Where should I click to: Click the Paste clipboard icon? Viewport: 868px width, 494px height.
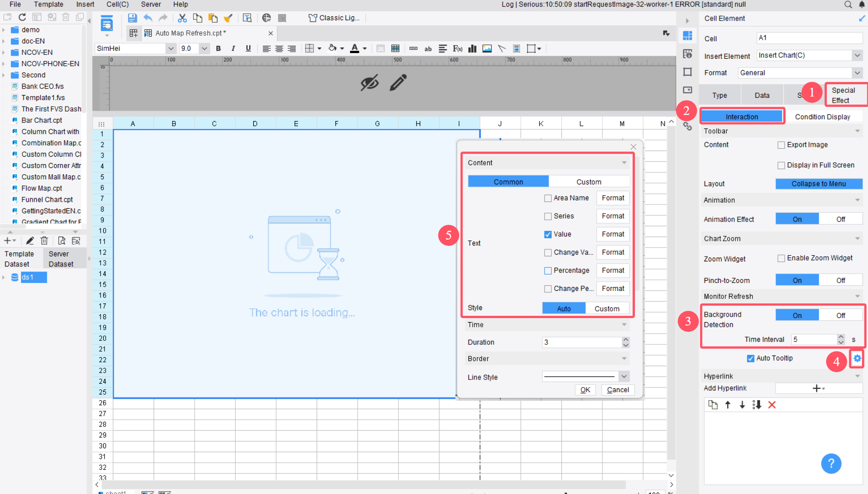coord(213,18)
